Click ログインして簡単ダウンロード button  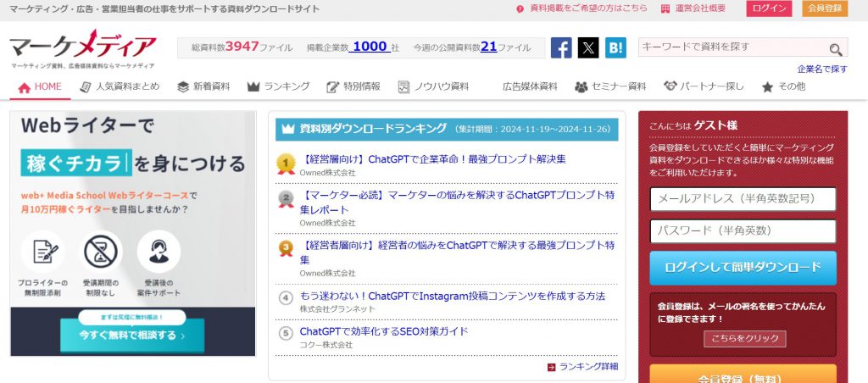point(743,268)
